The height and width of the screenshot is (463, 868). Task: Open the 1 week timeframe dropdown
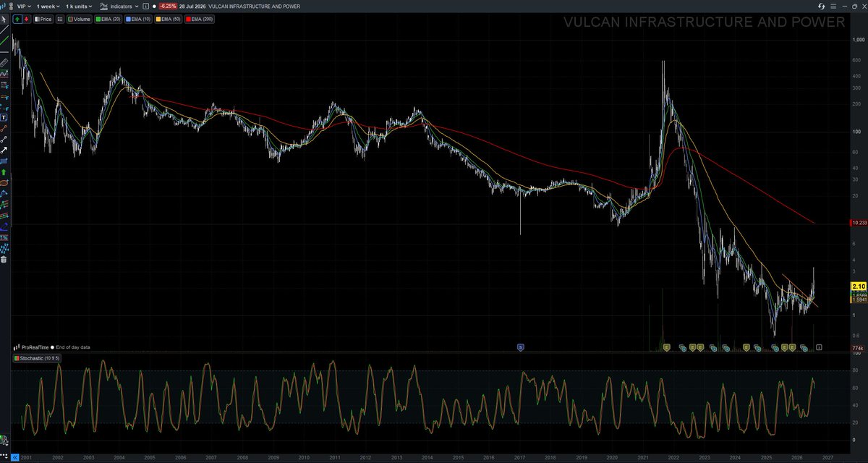point(48,7)
